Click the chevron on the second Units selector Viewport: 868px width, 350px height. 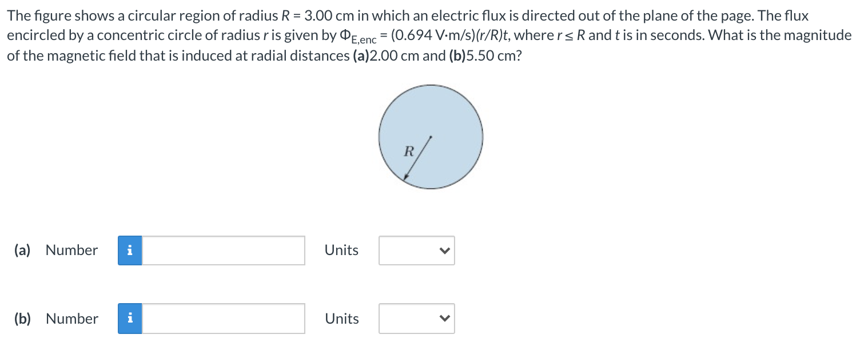point(445,319)
